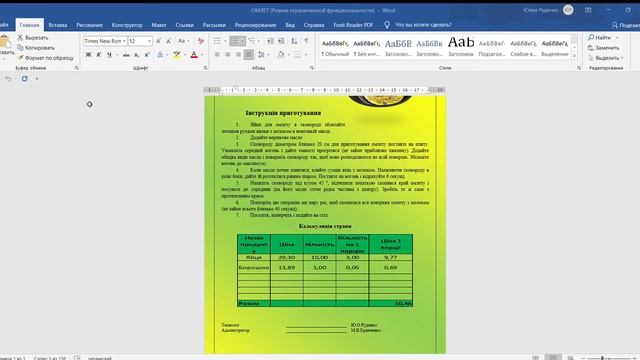Align text left
This screenshot has height=360, width=640.
[x=217, y=55]
